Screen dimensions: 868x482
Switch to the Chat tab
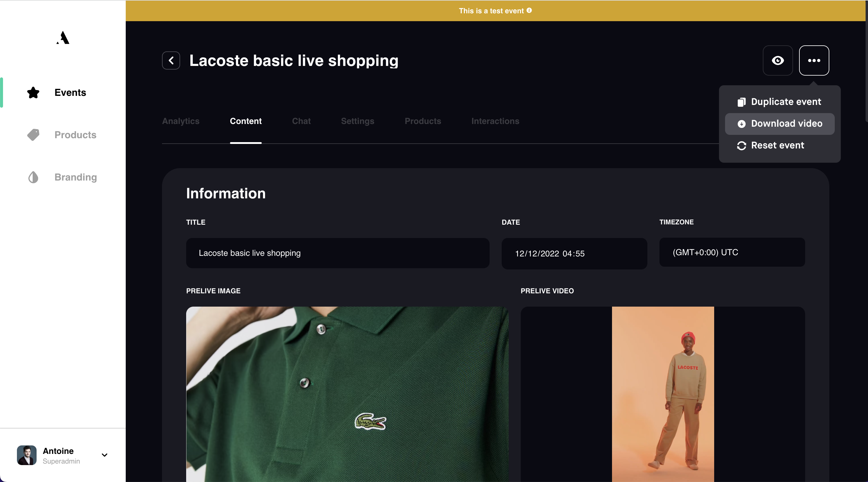[x=301, y=121]
